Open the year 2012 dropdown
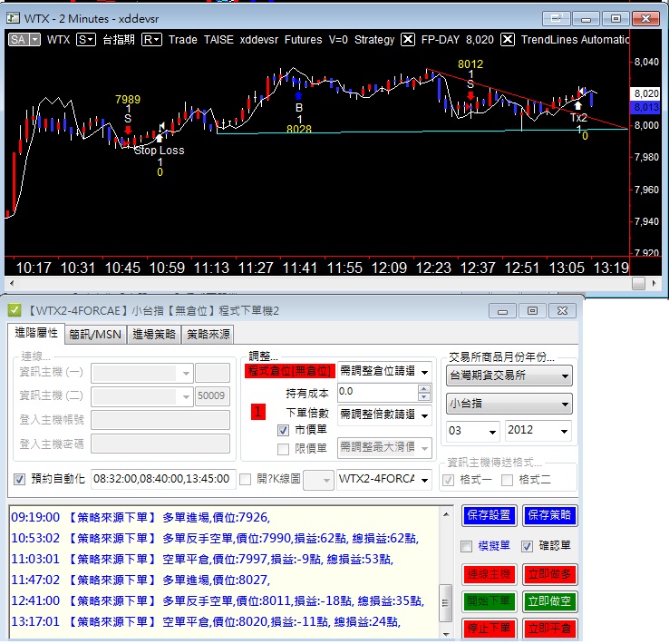Image resolution: width=669 pixels, height=644 pixels. point(538,431)
